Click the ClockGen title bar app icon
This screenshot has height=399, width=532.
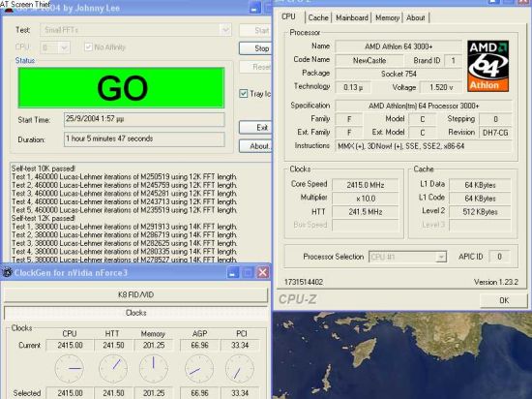tap(7, 273)
